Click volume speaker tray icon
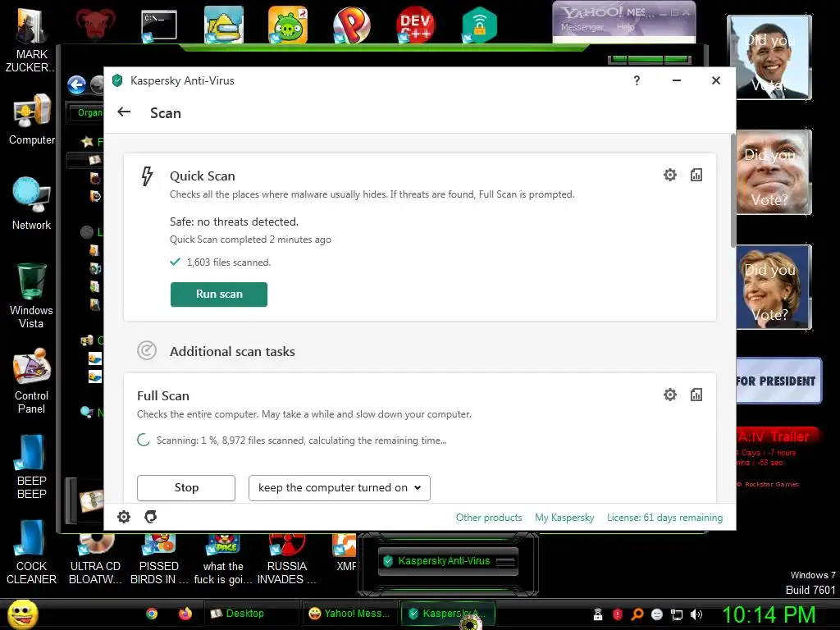The image size is (840, 630). coord(696,614)
